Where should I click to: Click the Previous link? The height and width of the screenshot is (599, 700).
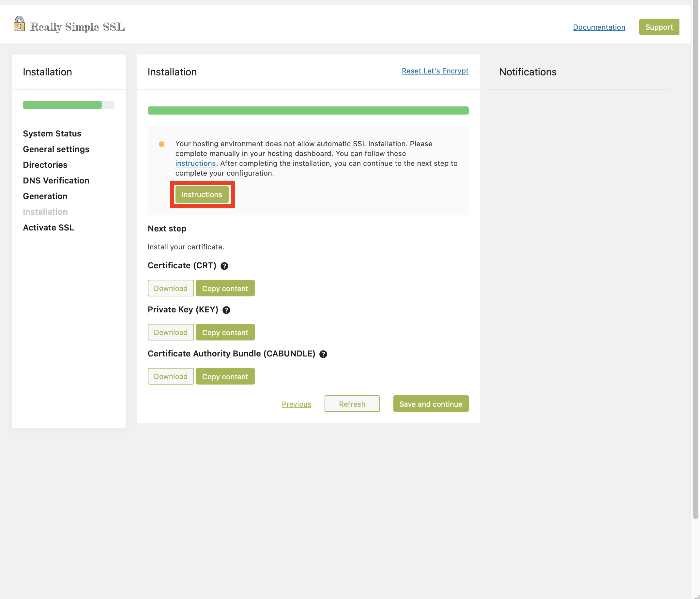[296, 404]
